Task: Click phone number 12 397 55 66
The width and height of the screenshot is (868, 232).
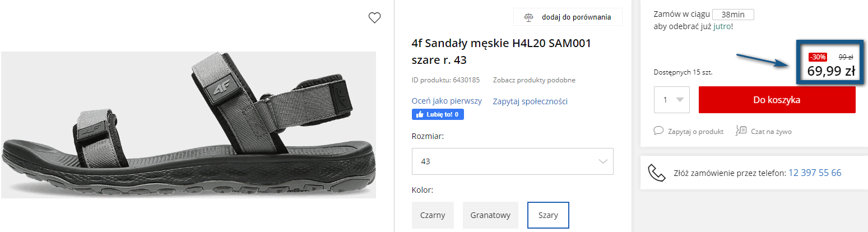Action: tap(814, 173)
